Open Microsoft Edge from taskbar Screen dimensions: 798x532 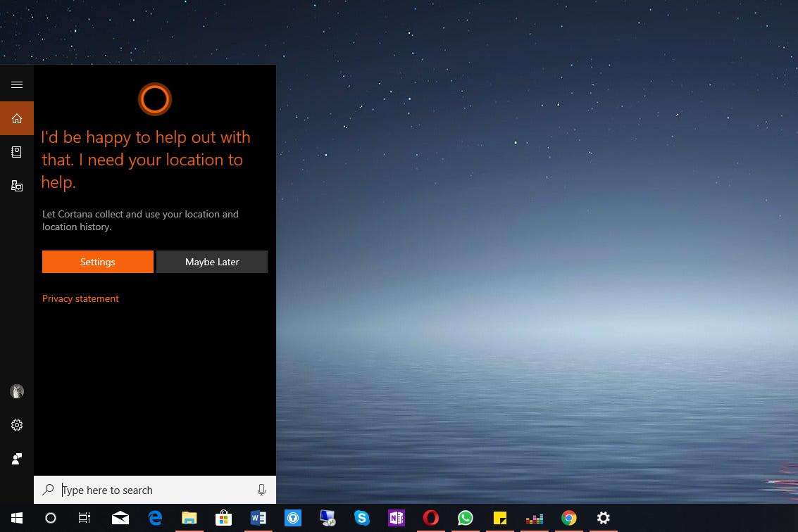click(x=155, y=518)
